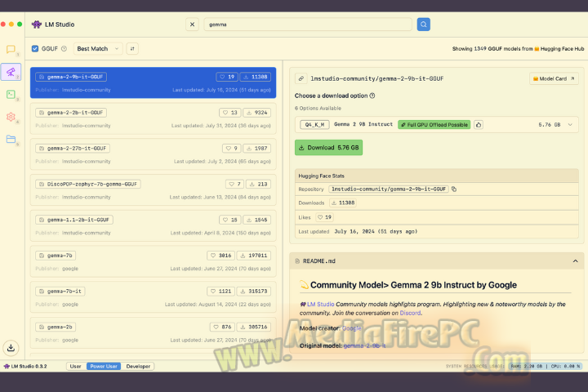Viewport: 588px width, 392px height.
Task: Click the 876 likes badge on gemma-2b
Action: click(x=222, y=327)
